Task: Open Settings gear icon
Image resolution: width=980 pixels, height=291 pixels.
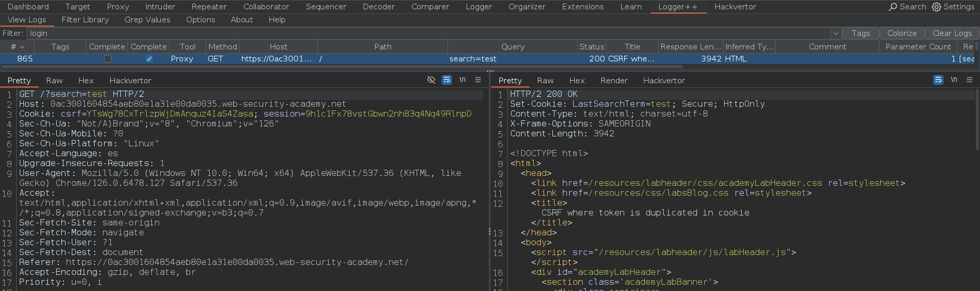Action: pyautogui.click(x=936, y=7)
